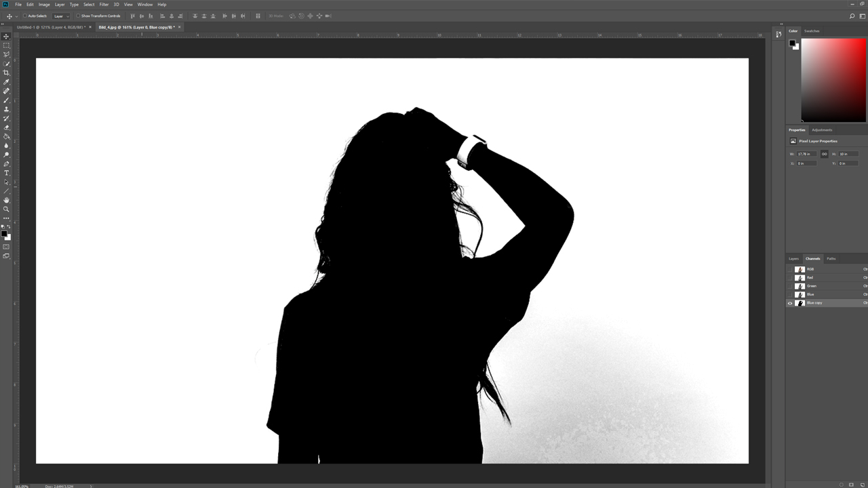Screen dimensions: 868x488
Task: Enable Show Transform Controls checkbox
Action: [x=78, y=16]
